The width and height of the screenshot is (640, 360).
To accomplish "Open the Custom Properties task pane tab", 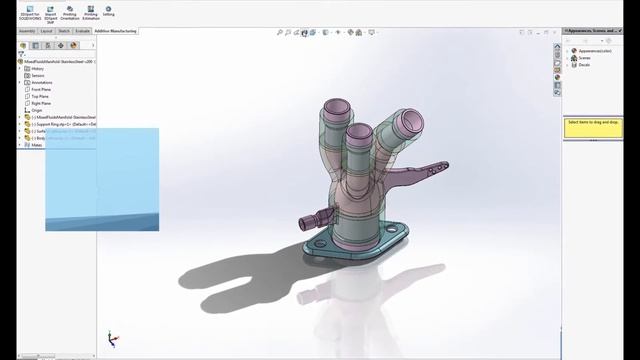I will point(557,85).
